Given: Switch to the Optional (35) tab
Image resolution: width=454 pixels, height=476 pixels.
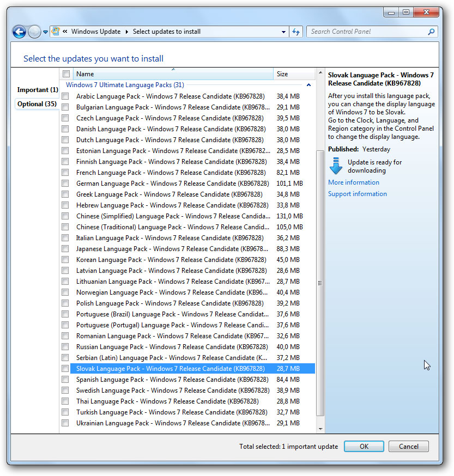Looking at the screenshot, I should click(x=37, y=104).
